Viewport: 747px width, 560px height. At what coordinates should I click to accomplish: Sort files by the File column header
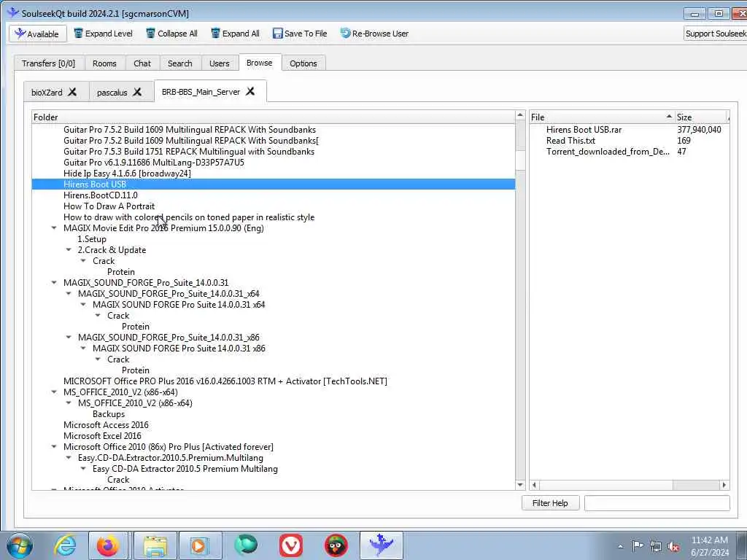click(602, 117)
